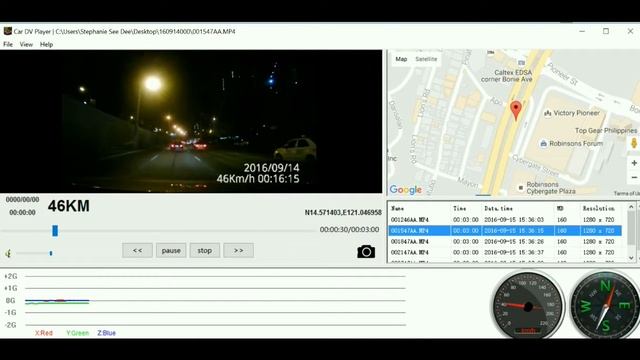This screenshot has width=640, height=360.
Task: Open the View menu
Action: pyautogui.click(x=26, y=44)
